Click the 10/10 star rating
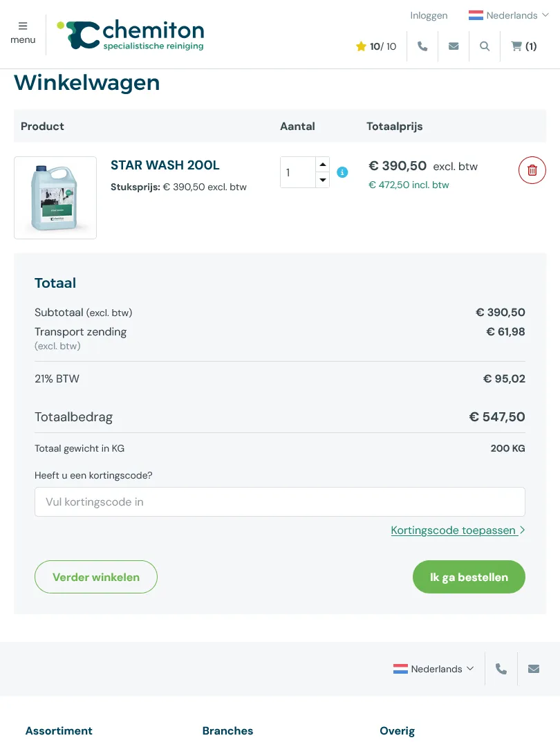The height and width of the screenshot is (747, 560). pyautogui.click(x=376, y=46)
